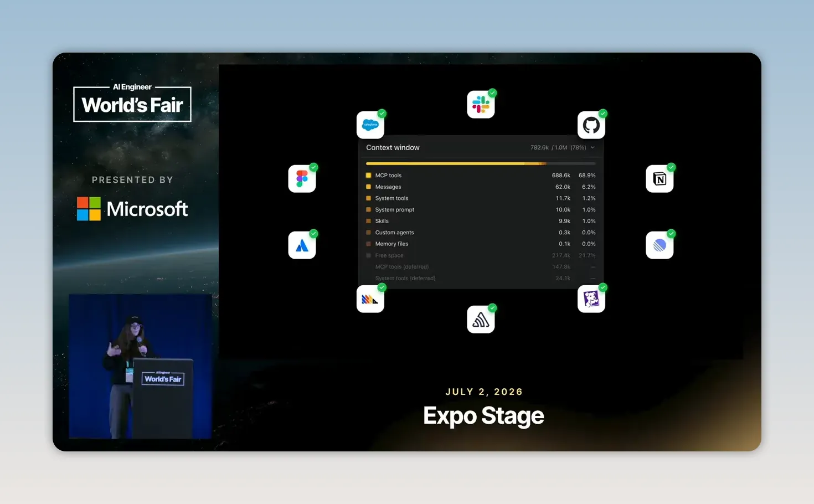Select the "MCP tools" row label
Image resolution: width=814 pixels, height=504 pixels.
coord(388,176)
